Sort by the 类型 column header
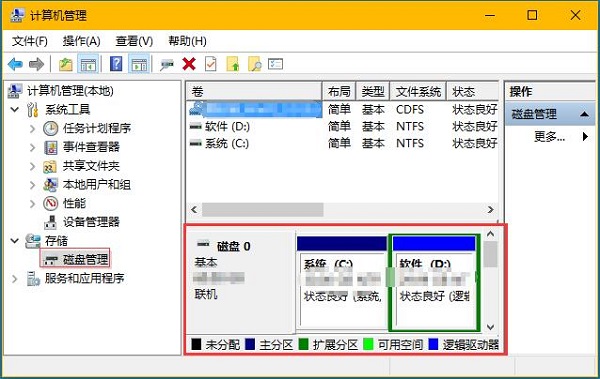 pyautogui.click(x=373, y=91)
